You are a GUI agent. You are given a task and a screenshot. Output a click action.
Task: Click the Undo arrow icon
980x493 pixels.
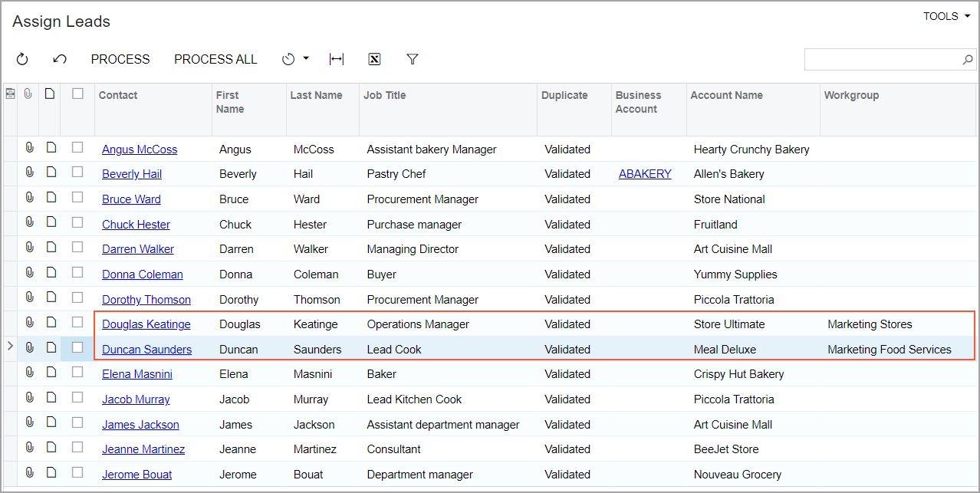(60, 59)
